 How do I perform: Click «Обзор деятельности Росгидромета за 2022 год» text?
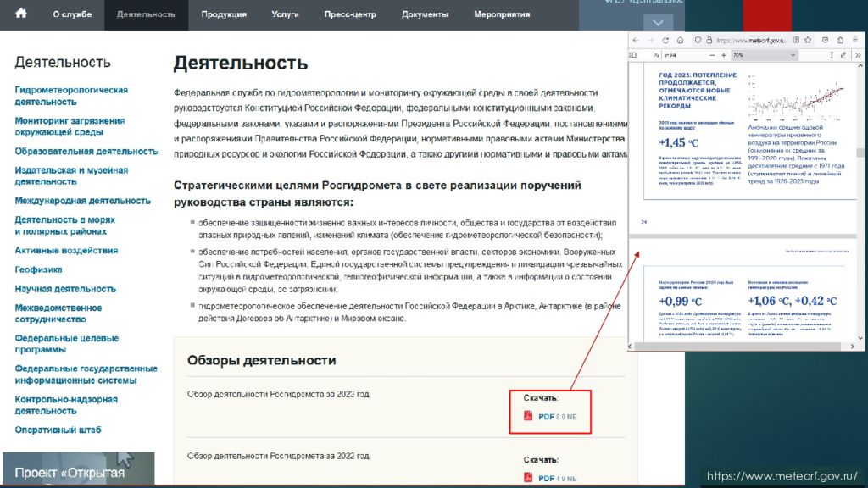(279, 456)
